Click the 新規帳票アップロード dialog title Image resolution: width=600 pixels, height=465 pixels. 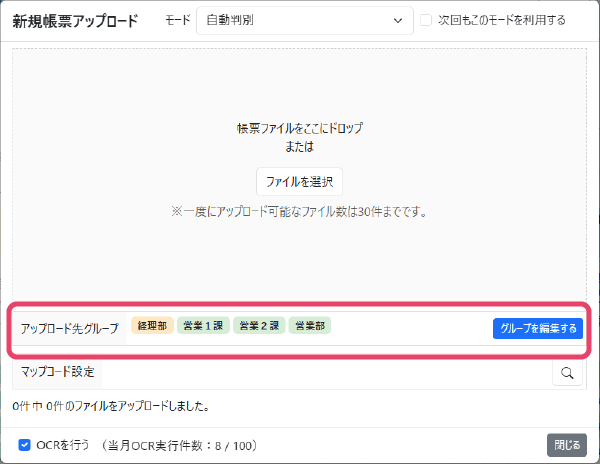point(76,20)
